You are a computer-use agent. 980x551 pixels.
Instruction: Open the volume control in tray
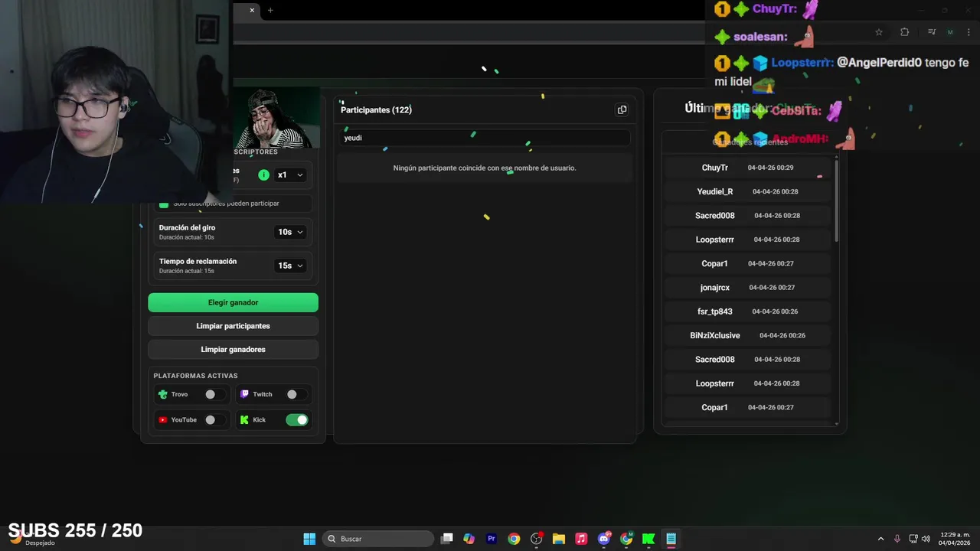click(x=926, y=539)
